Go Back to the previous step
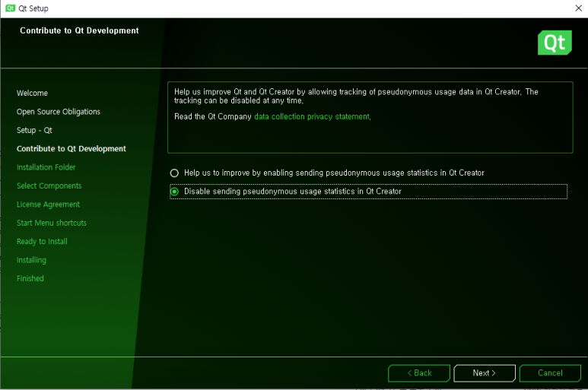This screenshot has height=390, width=588. tap(419, 373)
